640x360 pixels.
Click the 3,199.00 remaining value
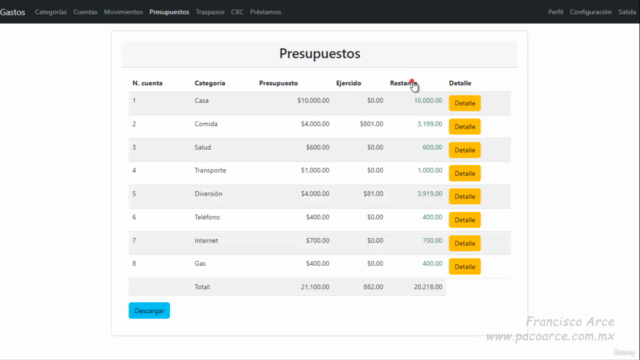(x=429, y=124)
